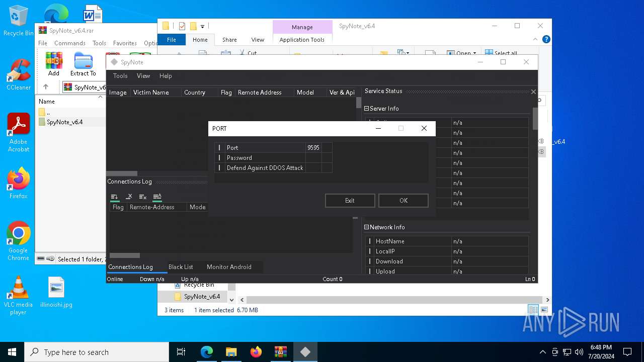Click the WinRAR Extract To icon

(x=83, y=64)
